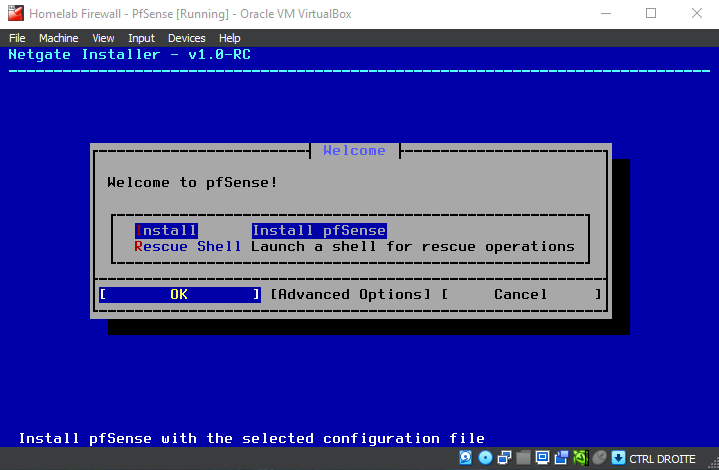719x470 pixels.
Task: Click the mouse integration status icon
Action: [599, 458]
